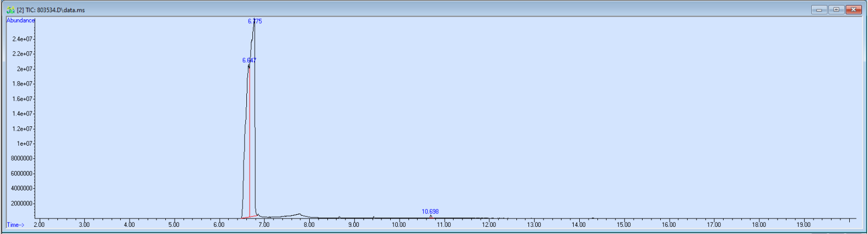
Task: Minimize the TIC chromatogram window
Action: click(819, 10)
